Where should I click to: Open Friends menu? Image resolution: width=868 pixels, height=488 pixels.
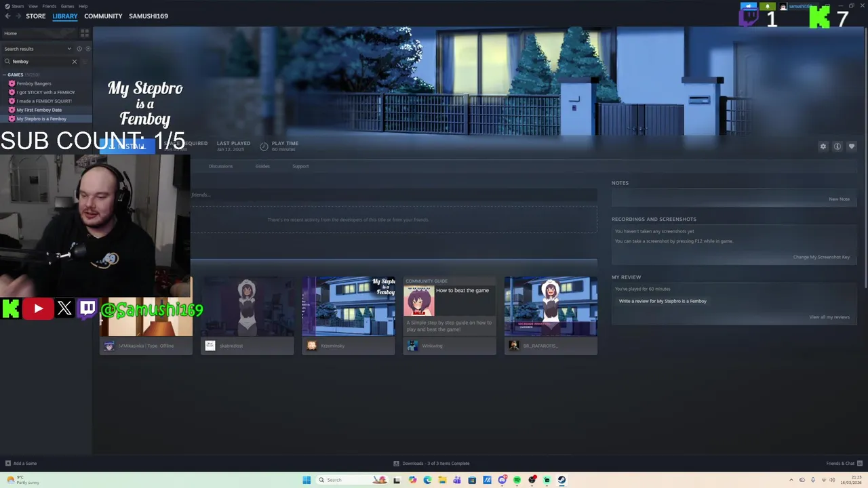[x=50, y=6]
